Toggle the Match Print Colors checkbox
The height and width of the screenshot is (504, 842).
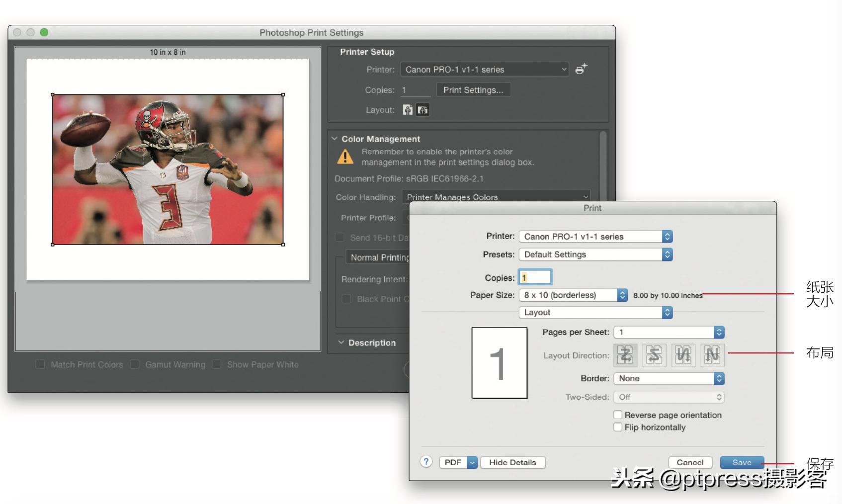pyautogui.click(x=40, y=364)
